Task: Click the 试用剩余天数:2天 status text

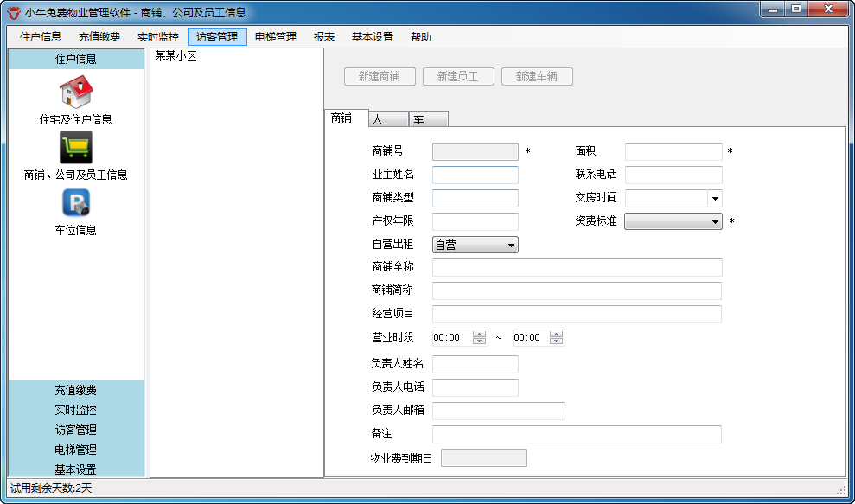Action: pyautogui.click(x=51, y=488)
